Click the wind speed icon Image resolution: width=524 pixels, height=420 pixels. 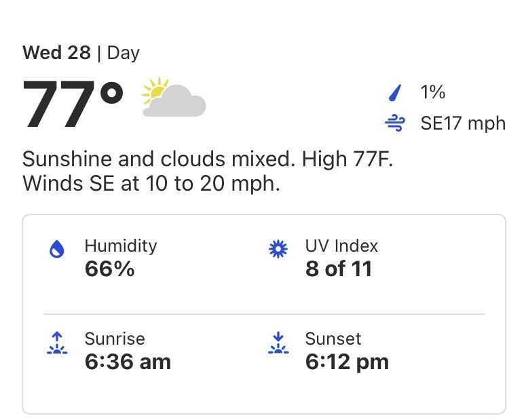(394, 123)
